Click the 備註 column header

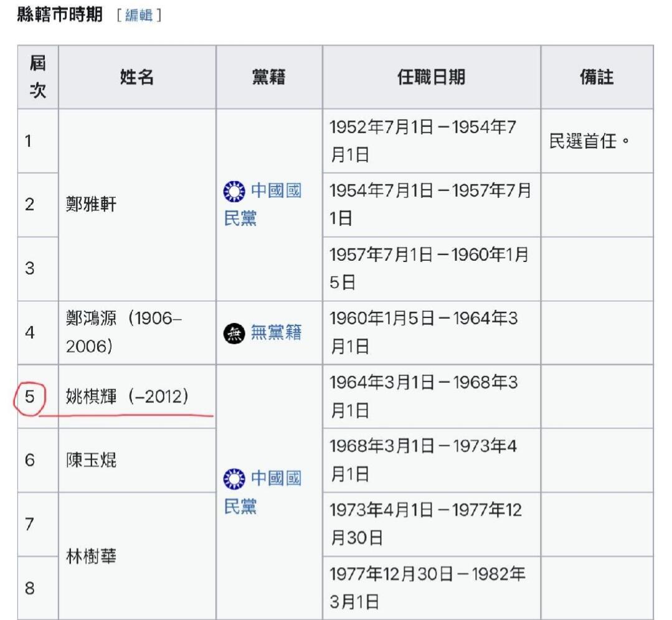click(596, 77)
